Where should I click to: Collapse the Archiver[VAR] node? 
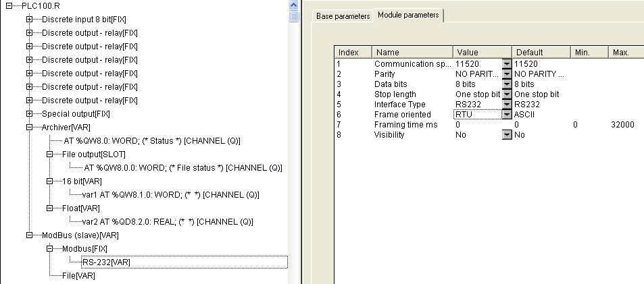click(29, 127)
